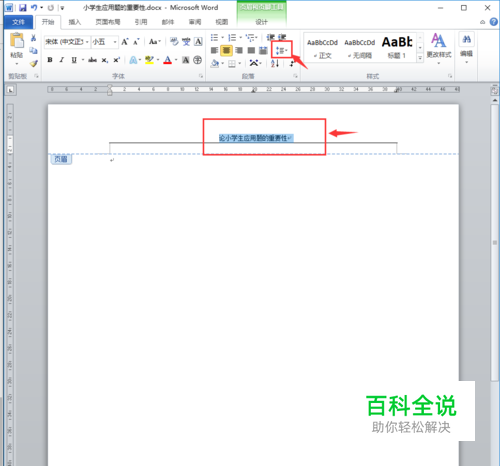Align text left
The height and width of the screenshot is (466, 500).
click(x=214, y=50)
